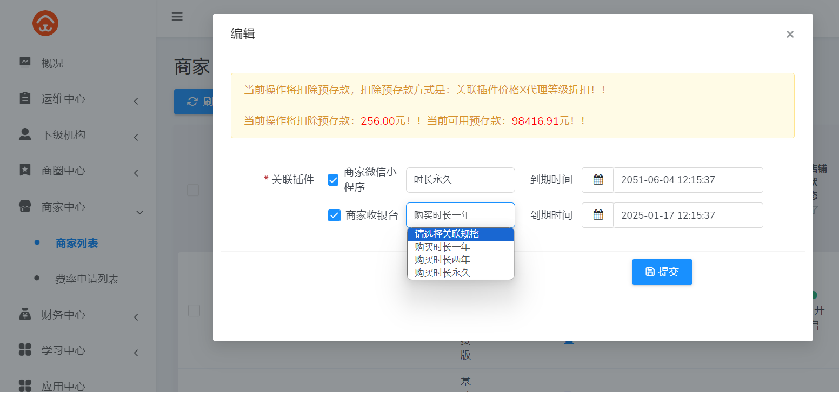839x393 pixels.
Task: Click the grid icon for 应用中心
Action: 25,385
